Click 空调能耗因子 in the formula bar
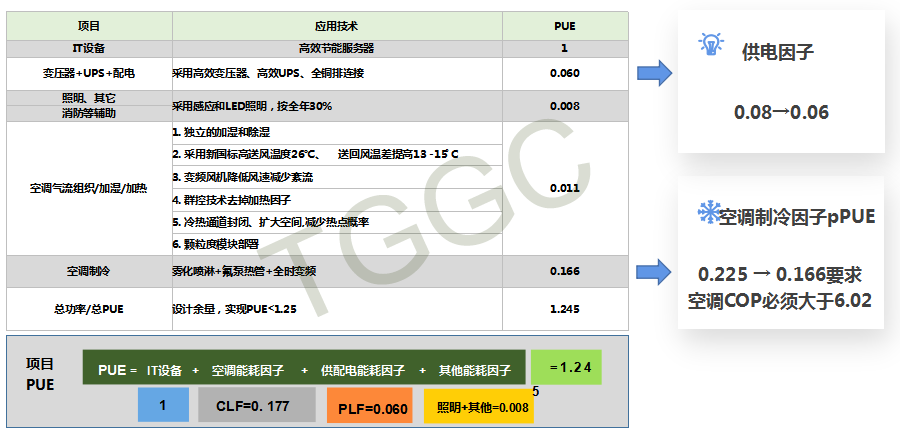The image size is (900, 443). [x=247, y=370]
